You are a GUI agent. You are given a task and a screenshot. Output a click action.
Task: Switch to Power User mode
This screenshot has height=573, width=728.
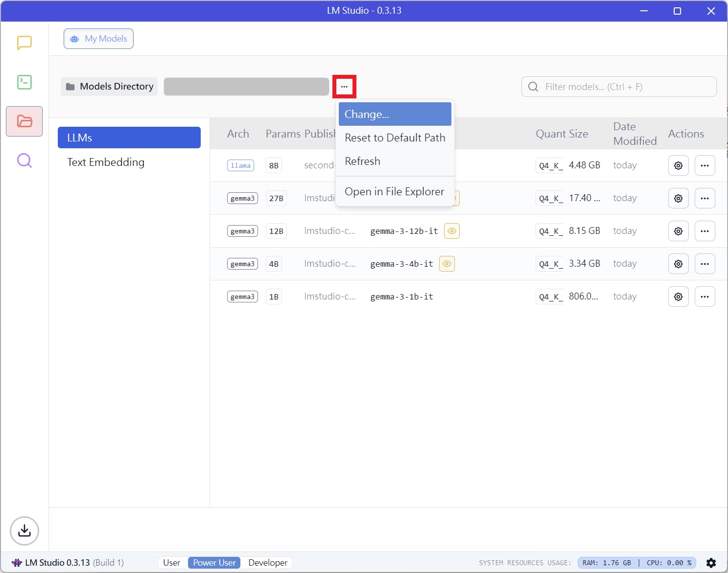[x=214, y=563]
